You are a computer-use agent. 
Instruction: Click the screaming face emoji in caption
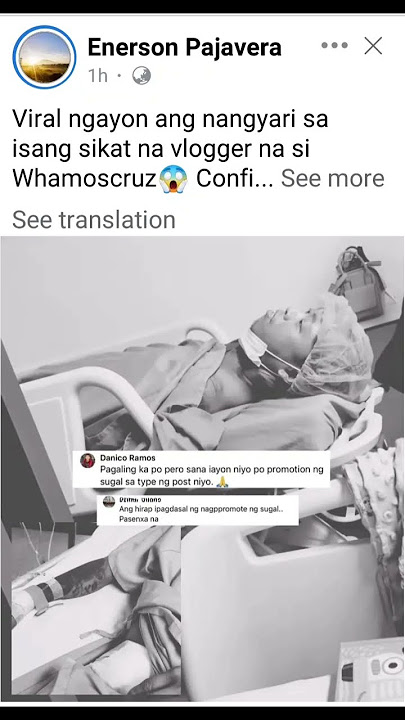coord(173,179)
